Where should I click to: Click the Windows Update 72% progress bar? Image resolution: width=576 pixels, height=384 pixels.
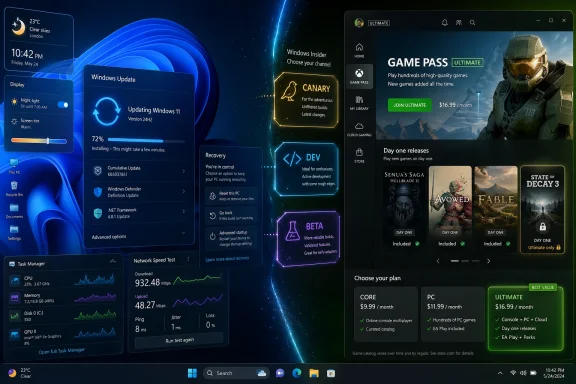click(146, 140)
